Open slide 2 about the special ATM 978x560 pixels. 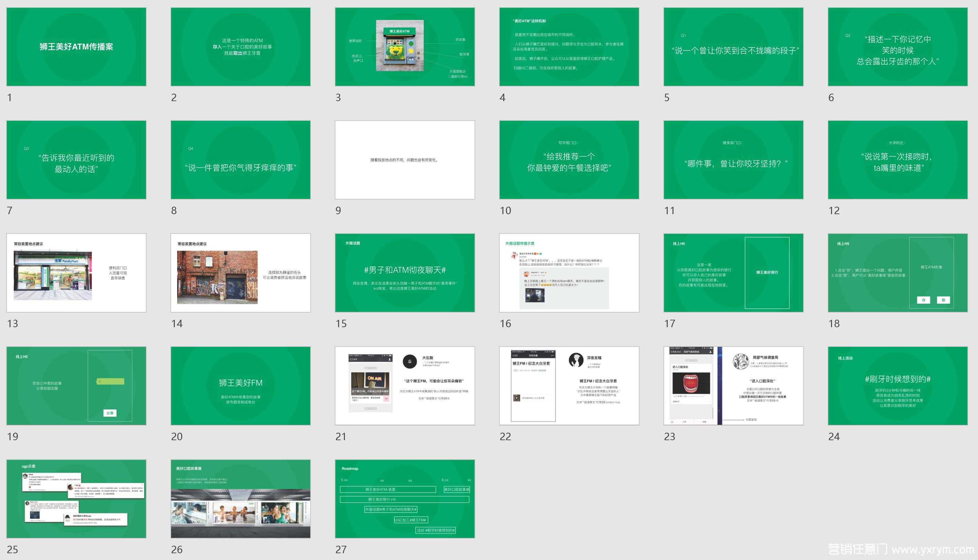click(240, 46)
